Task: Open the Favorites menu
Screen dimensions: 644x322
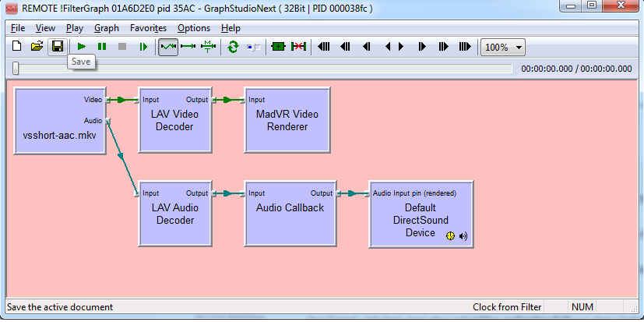Action: pyautogui.click(x=148, y=28)
